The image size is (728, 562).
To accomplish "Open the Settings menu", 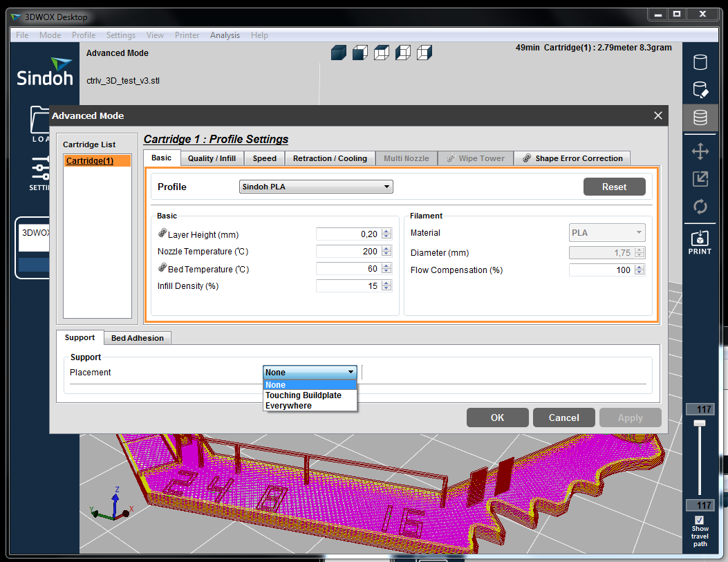I will [121, 35].
